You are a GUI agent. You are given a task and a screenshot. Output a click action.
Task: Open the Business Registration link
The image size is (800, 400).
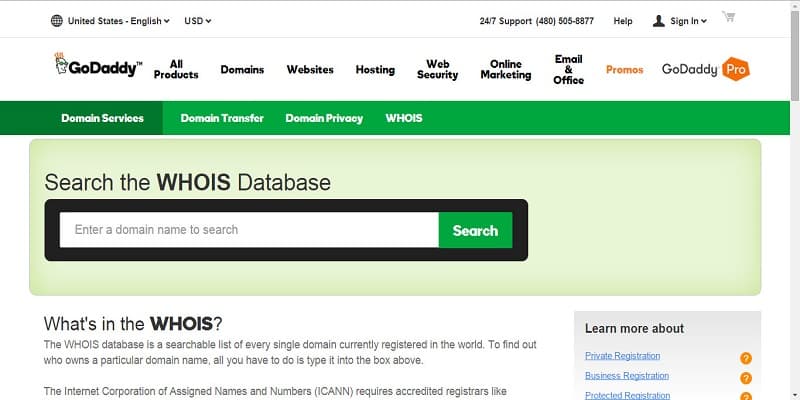pyautogui.click(x=627, y=376)
